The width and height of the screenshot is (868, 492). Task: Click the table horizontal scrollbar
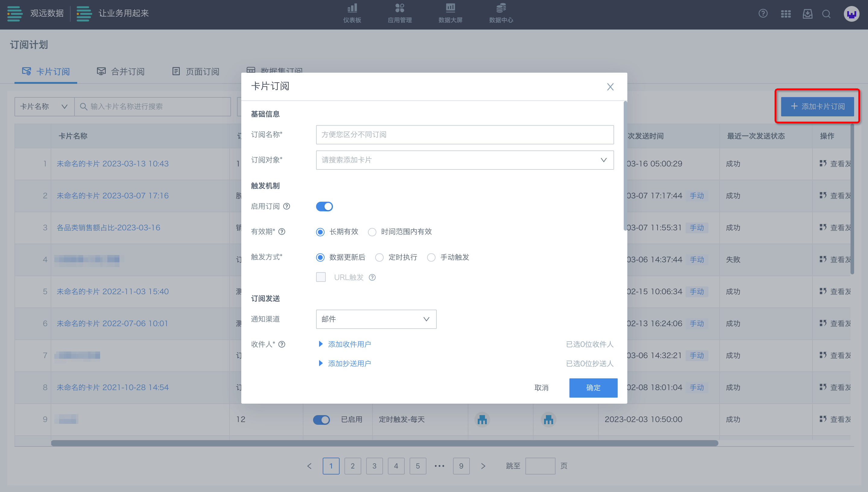coord(384,443)
